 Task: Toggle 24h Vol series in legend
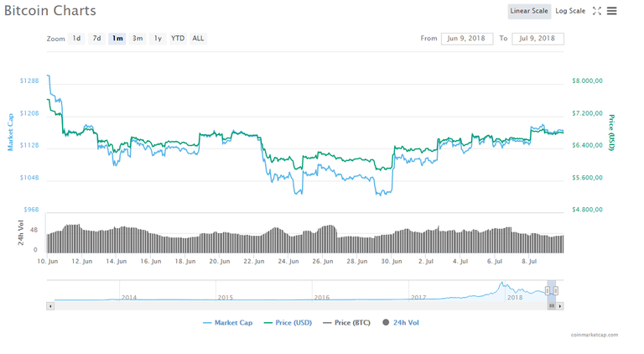pos(401,323)
